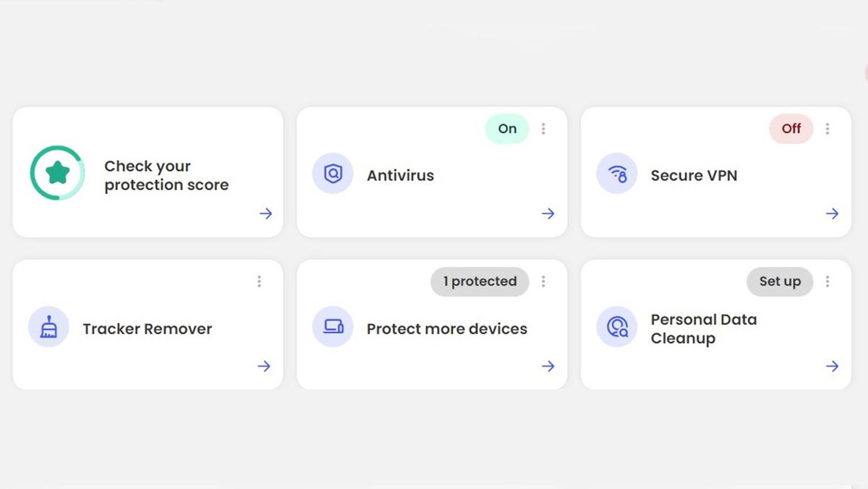This screenshot has height=489, width=868.
Task: Open Secure VPN via its arrow icon
Action: coord(832,213)
